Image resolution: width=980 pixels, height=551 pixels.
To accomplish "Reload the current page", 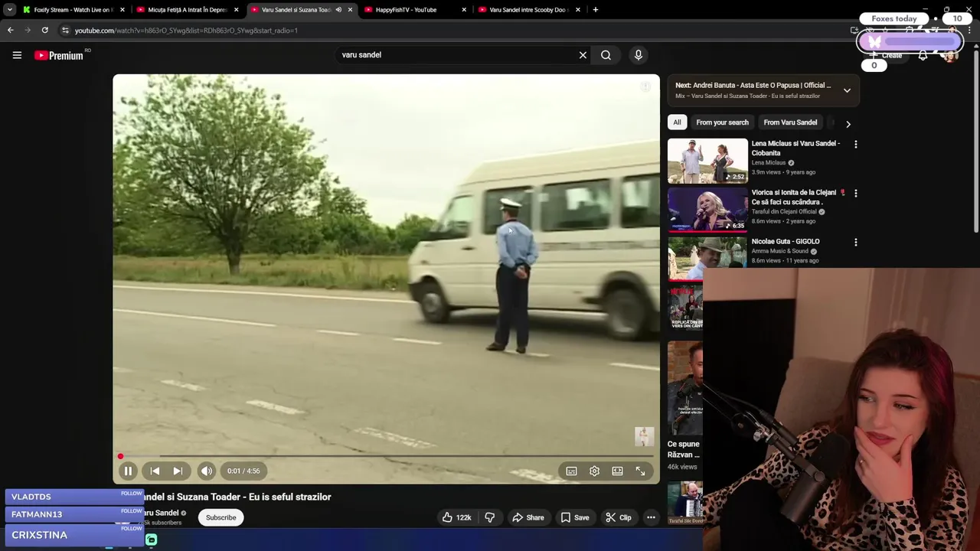I will click(45, 31).
